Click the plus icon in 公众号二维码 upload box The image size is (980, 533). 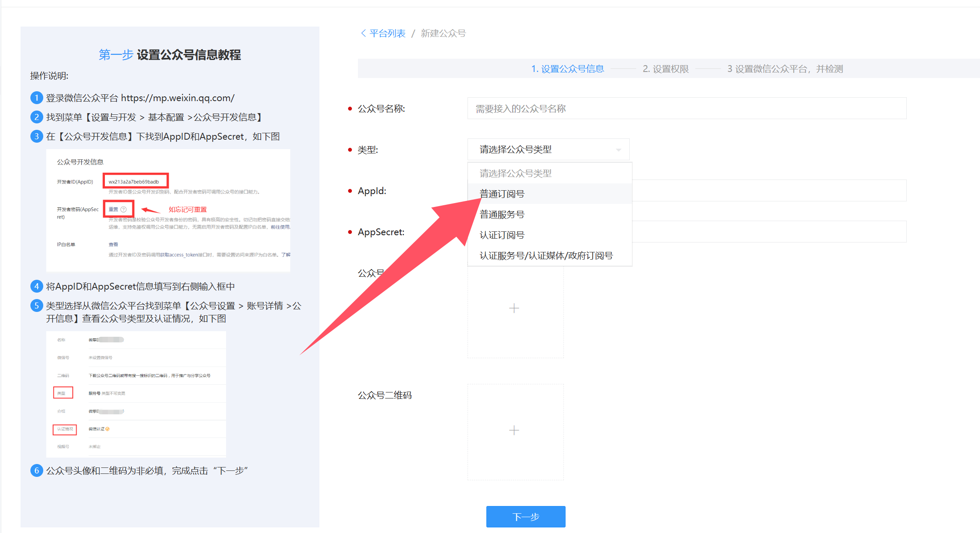pyautogui.click(x=514, y=430)
